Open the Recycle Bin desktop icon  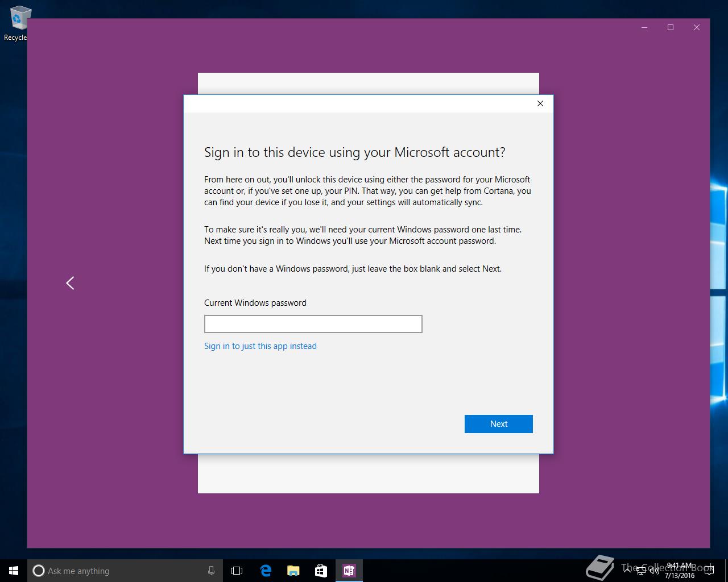pos(18,23)
